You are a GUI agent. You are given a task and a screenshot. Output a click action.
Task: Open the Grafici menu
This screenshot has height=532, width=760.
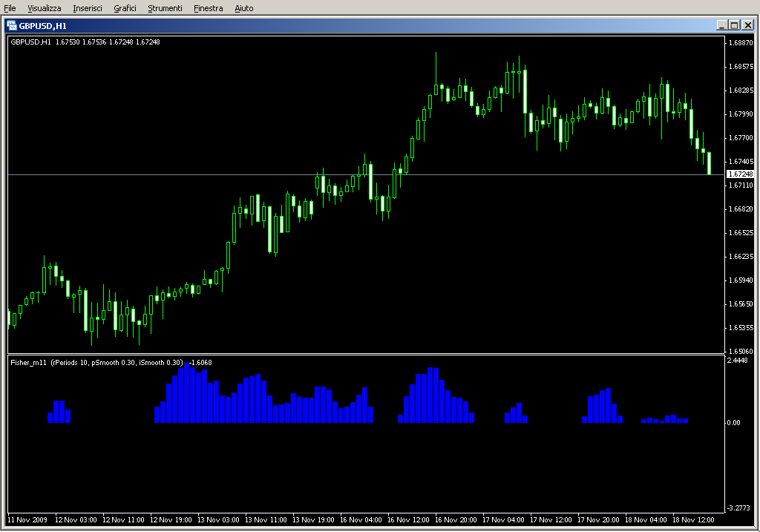[x=125, y=8]
